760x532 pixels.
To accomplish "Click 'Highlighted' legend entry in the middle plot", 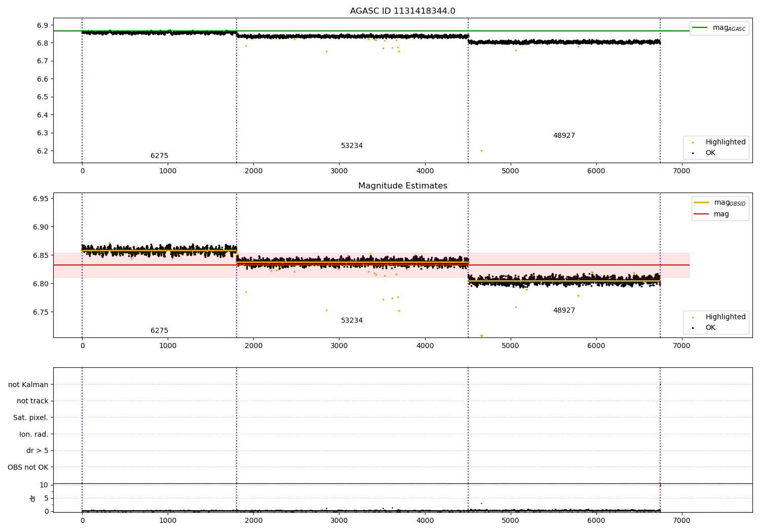I will [x=719, y=317].
